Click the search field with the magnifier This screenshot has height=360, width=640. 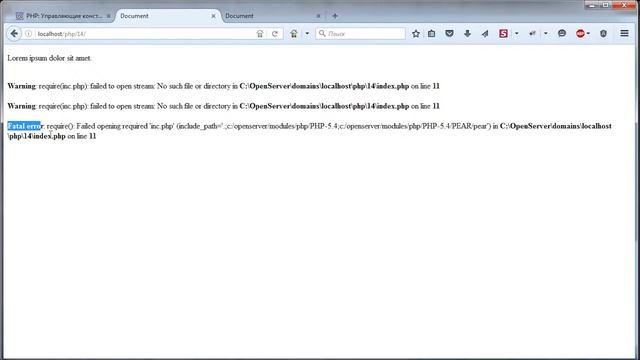[360, 34]
